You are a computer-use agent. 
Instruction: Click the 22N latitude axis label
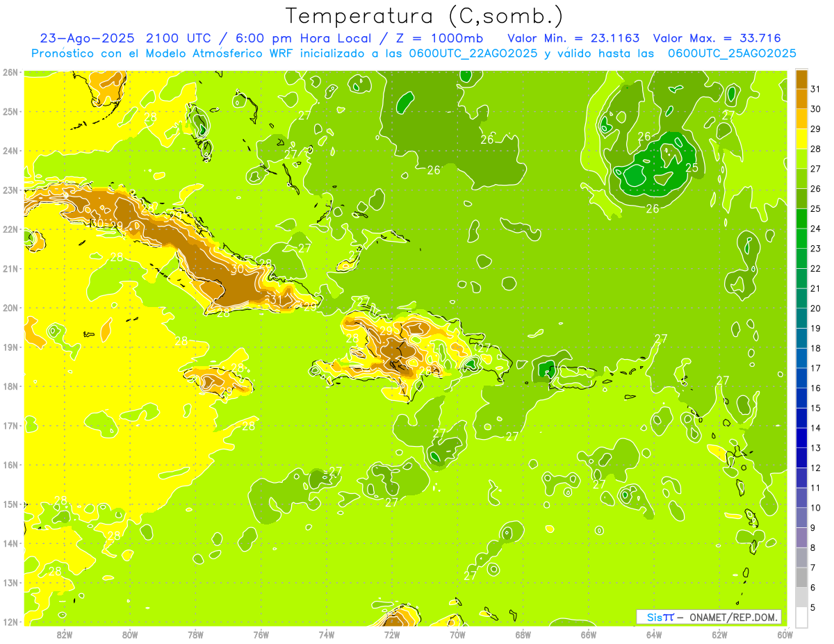coord(10,229)
